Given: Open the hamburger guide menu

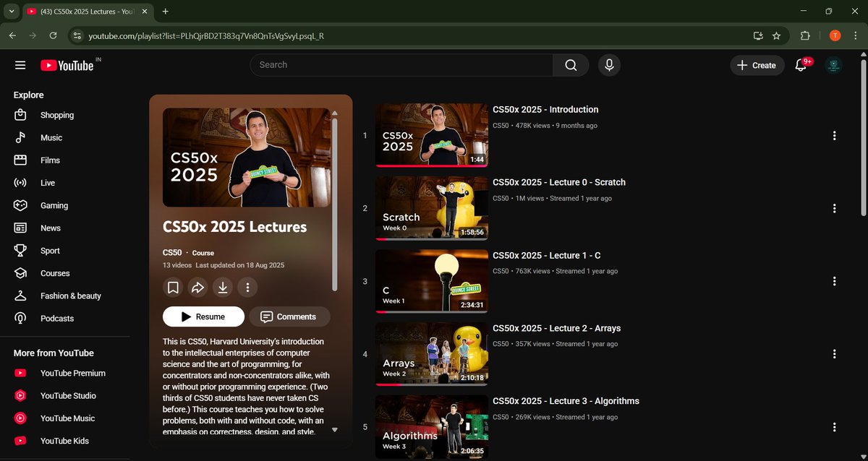Looking at the screenshot, I should 20,65.
